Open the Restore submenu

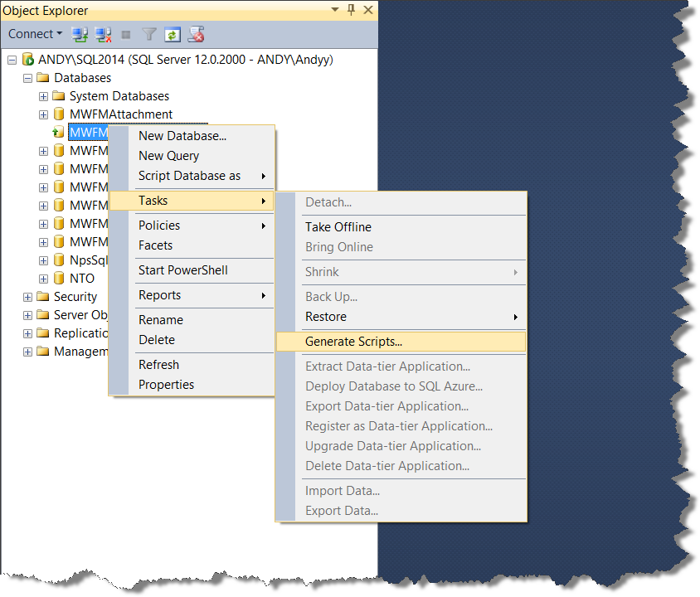click(x=326, y=317)
